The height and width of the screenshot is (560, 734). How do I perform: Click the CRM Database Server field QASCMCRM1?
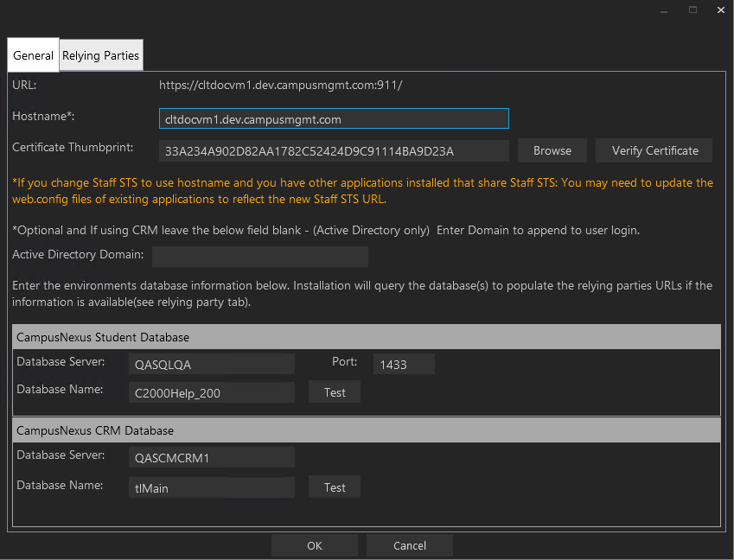tap(211, 457)
